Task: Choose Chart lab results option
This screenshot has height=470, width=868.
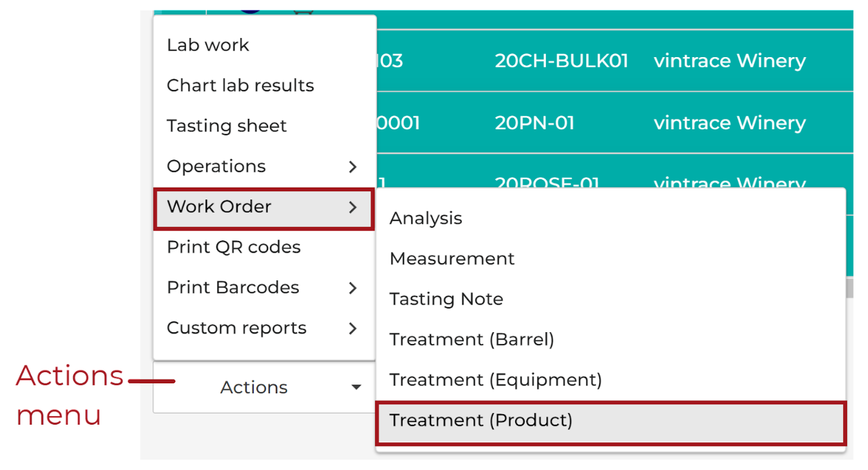Action: click(240, 85)
